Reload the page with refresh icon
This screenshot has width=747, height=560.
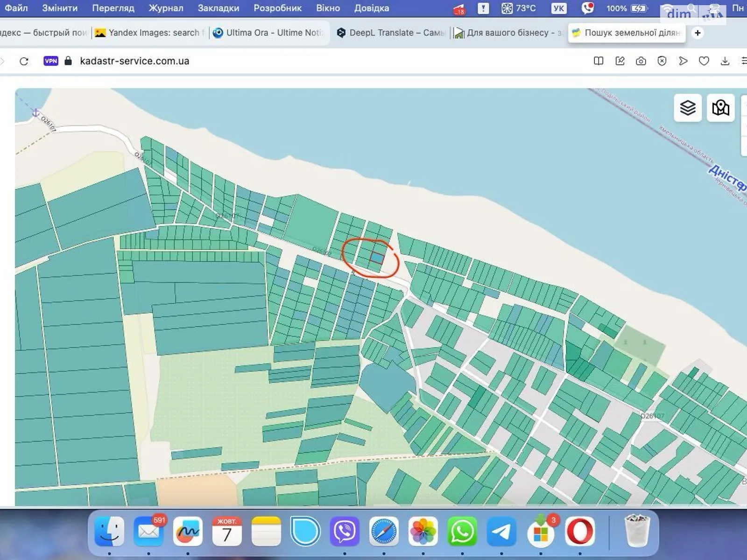[x=24, y=61]
